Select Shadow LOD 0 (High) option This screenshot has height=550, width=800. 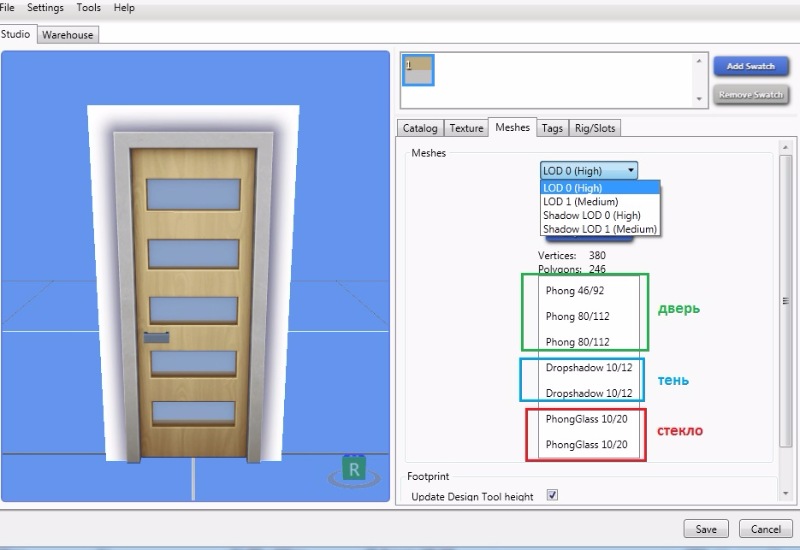point(591,215)
